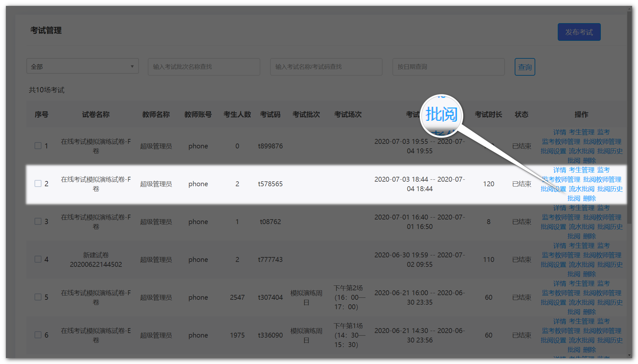
Task: Click 监考教师管理 in row 1
Action: point(561,142)
